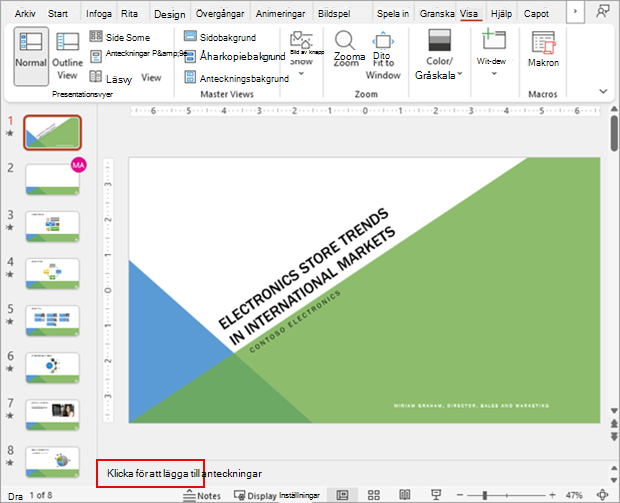This screenshot has width=620, height=503.
Task: Select slide 1 thumbnail
Action: 53,132
